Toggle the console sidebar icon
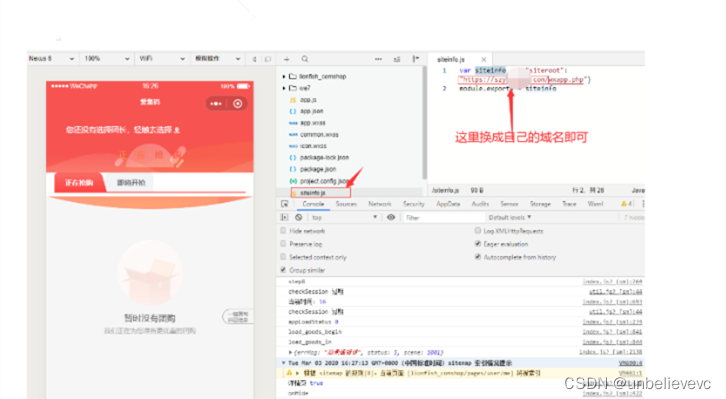 [x=284, y=217]
